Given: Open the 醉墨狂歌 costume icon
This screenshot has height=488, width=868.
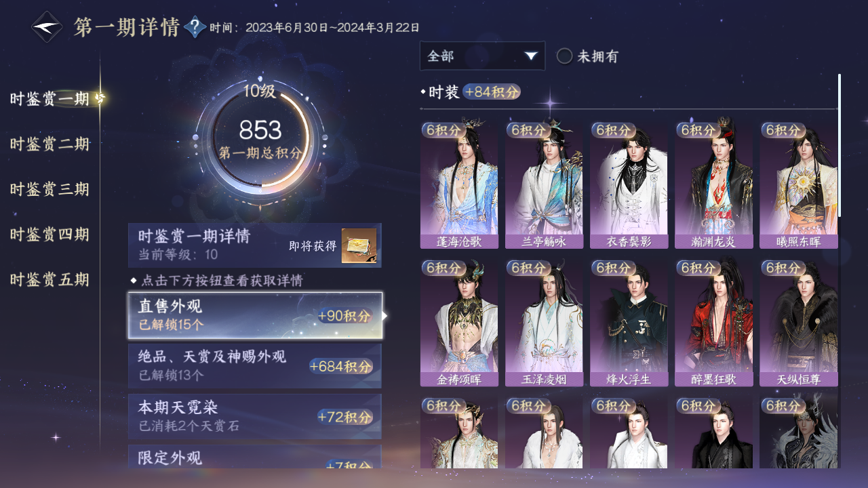Looking at the screenshot, I should point(713,323).
